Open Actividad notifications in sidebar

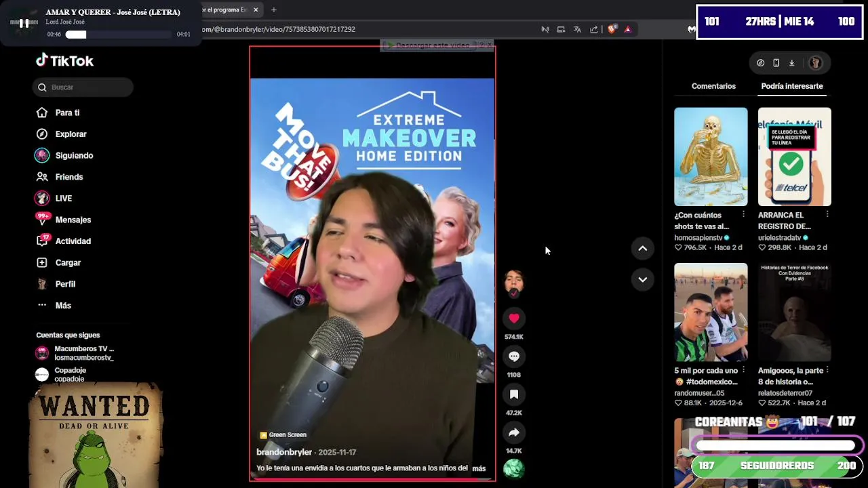pos(73,241)
